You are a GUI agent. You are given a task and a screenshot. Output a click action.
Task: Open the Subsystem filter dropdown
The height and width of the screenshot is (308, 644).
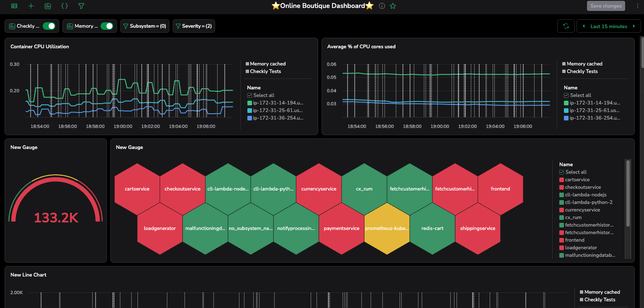tap(145, 26)
